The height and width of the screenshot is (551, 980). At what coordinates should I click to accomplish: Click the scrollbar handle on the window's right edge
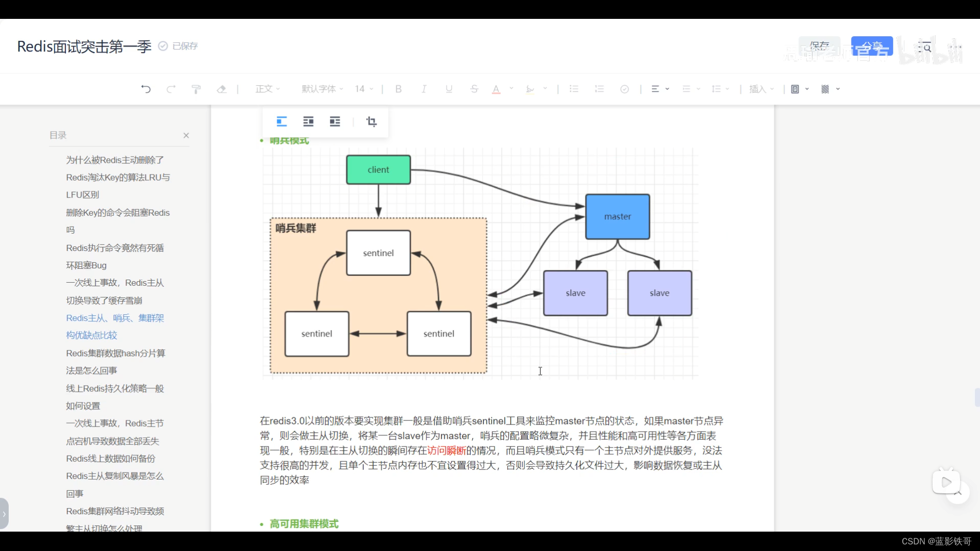coord(977,397)
